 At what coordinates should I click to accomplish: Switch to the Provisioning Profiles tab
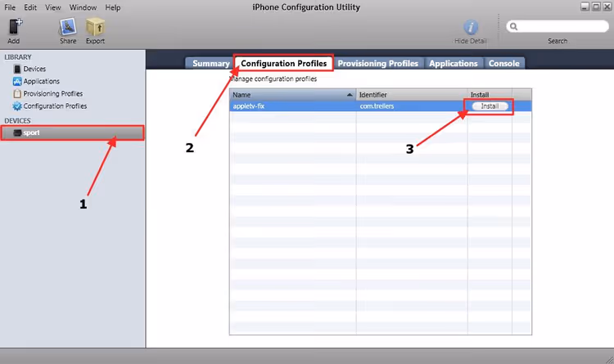pos(378,64)
